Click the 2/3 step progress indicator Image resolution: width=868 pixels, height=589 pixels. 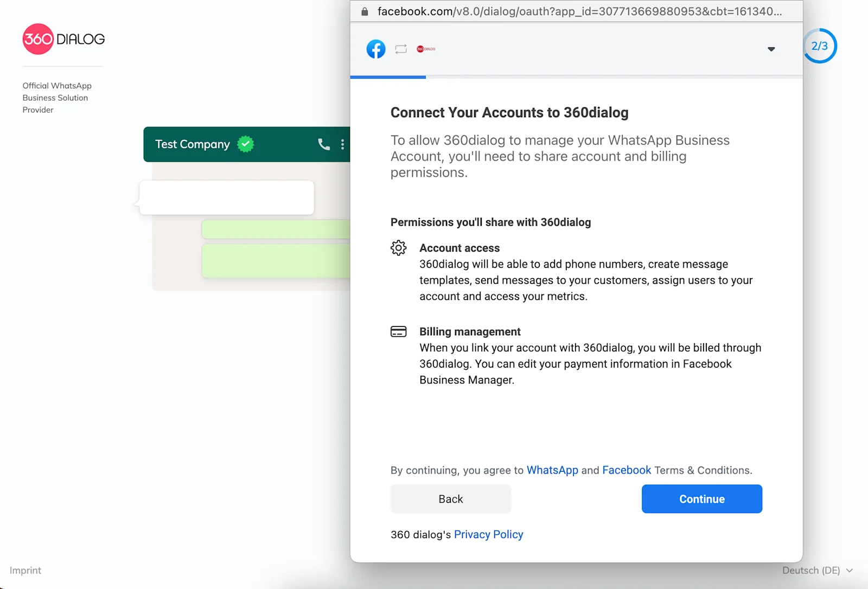pos(820,46)
